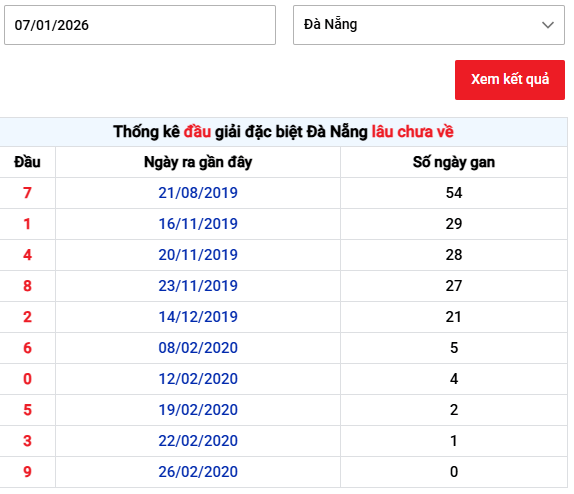Click the Xem kết quả button
Screen dimensions: 574x494
(x=510, y=80)
